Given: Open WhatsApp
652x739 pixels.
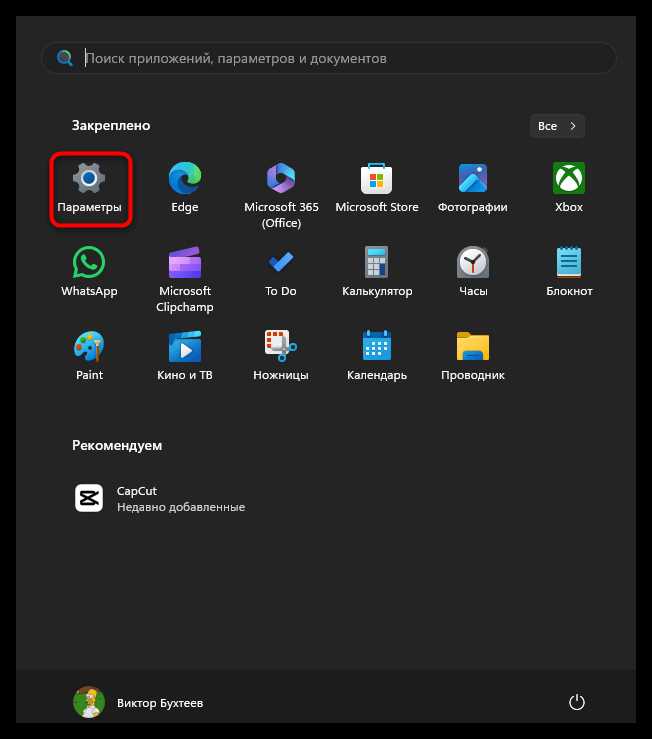Looking at the screenshot, I should pos(89,273).
